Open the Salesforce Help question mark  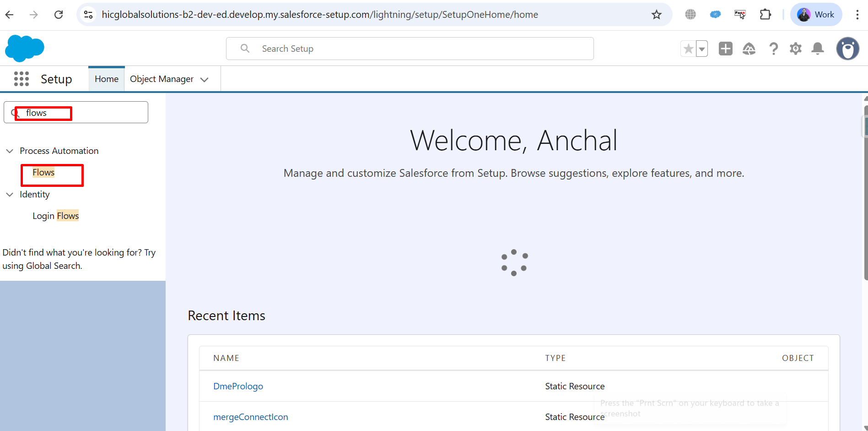coord(773,49)
